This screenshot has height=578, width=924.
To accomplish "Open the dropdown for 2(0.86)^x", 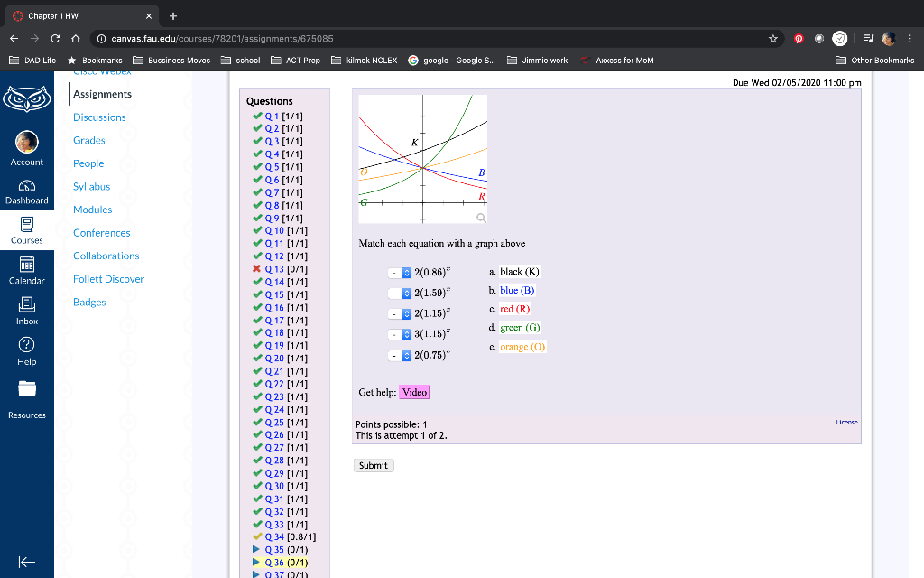I will 400,273.
